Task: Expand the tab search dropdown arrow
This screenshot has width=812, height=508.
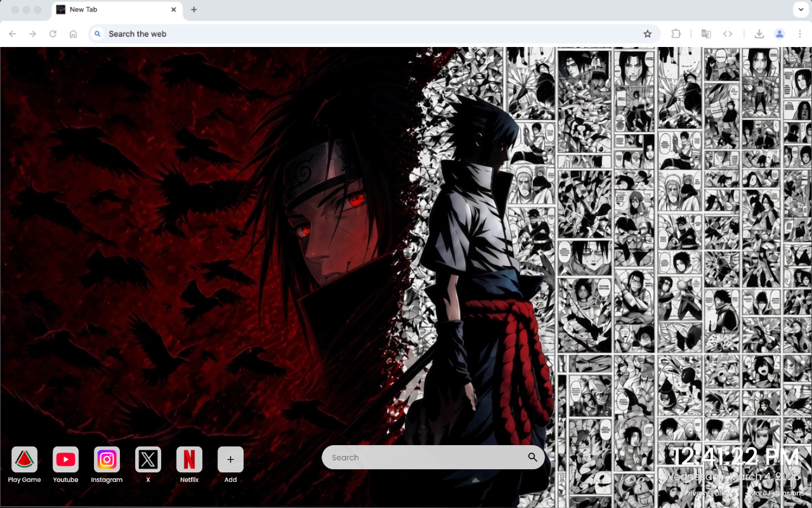Action: coord(800,10)
